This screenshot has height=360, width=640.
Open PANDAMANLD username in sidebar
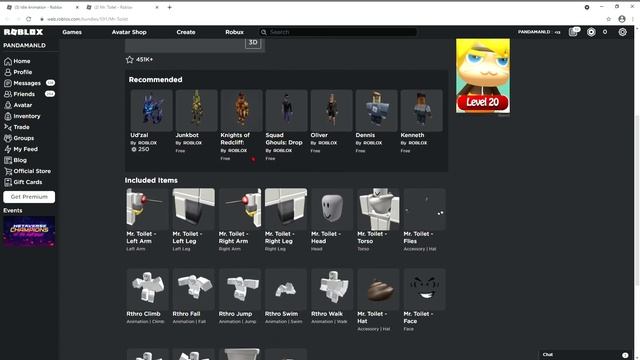(x=24, y=45)
